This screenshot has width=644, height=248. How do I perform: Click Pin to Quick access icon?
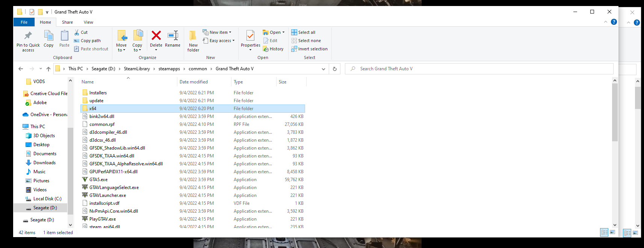click(28, 36)
